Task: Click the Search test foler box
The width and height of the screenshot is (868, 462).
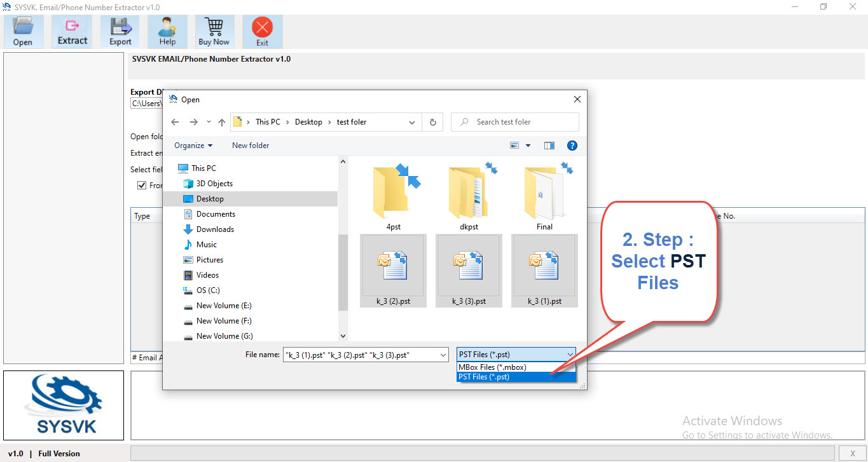Action: (x=515, y=122)
